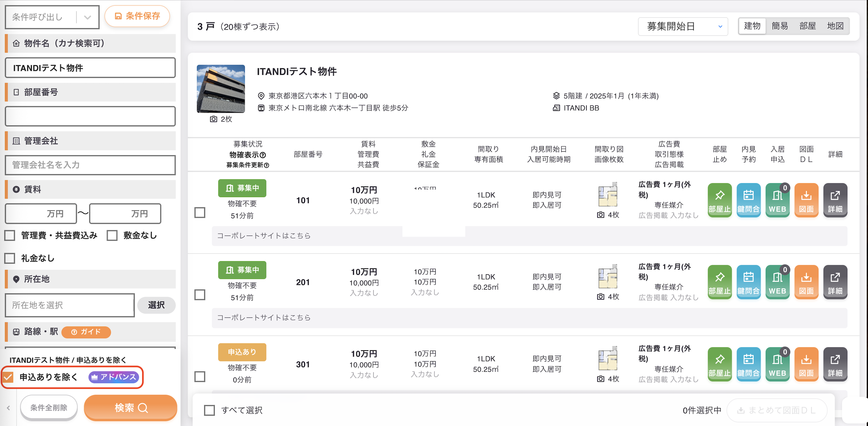Focus the 所在地を選択 field
The width and height of the screenshot is (868, 426).
[x=70, y=305]
